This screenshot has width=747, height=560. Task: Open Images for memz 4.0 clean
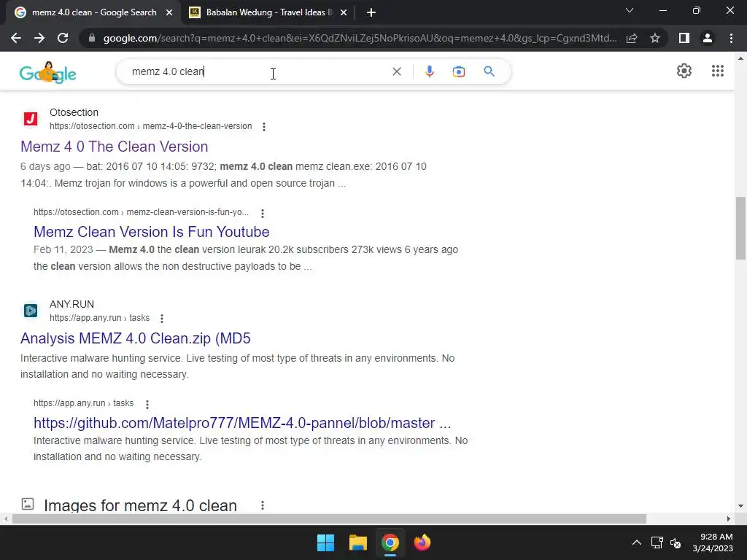click(x=140, y=505)
